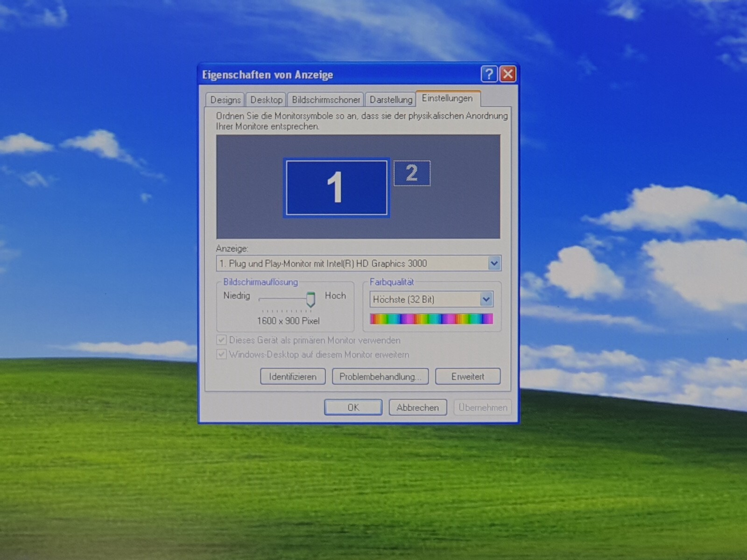Open Problembehandlung...
The width and height of the screenshot is (747, 560).
(x=381, y=377)
